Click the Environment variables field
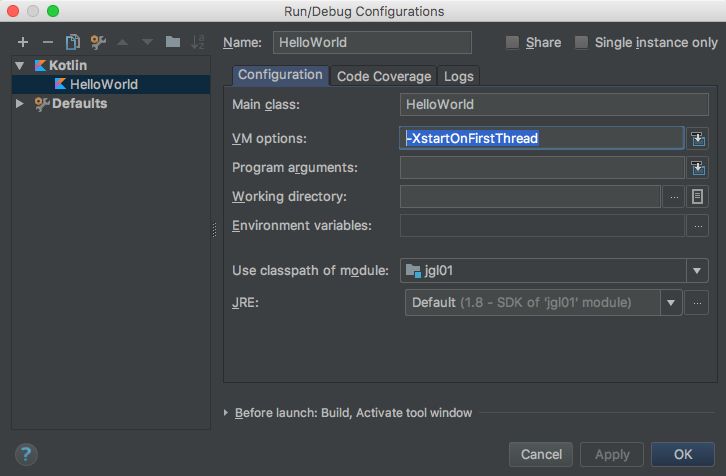 point(542,226)
